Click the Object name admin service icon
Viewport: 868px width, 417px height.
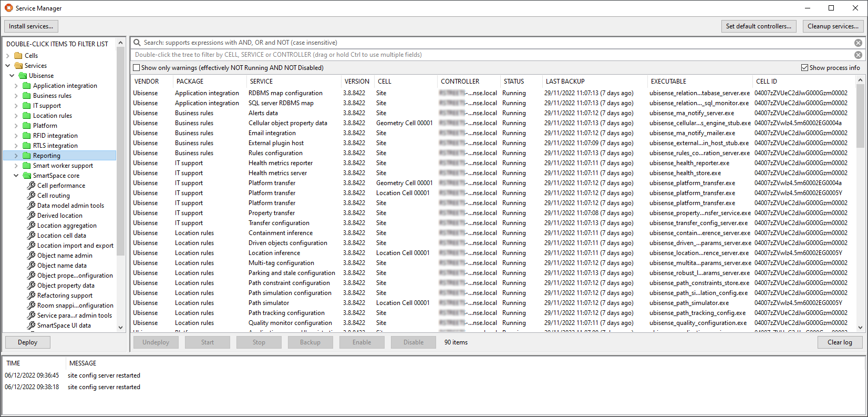[31, 256]
